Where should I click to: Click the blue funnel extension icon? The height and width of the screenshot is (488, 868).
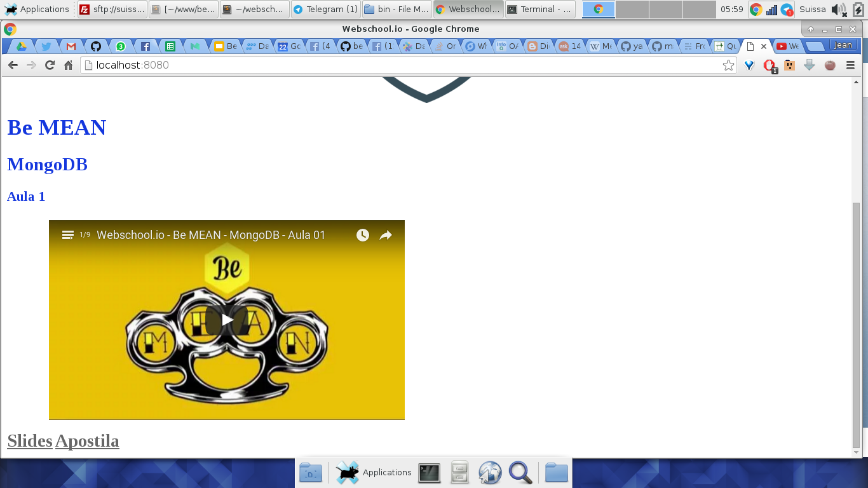point(749,65)
